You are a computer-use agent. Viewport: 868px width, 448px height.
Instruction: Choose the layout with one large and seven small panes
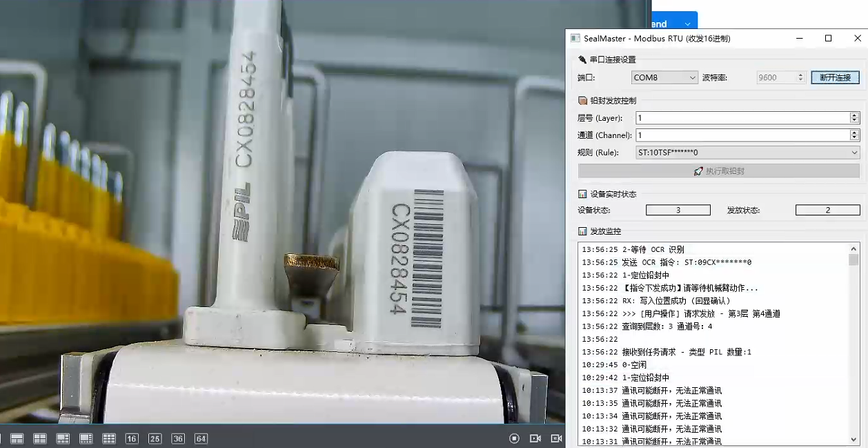pyautogui.click(x=86, y=438)
